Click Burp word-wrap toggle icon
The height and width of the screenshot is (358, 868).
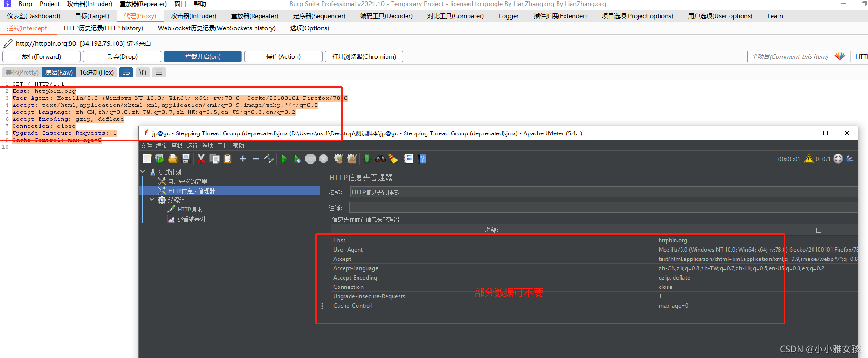pos(126,72)
